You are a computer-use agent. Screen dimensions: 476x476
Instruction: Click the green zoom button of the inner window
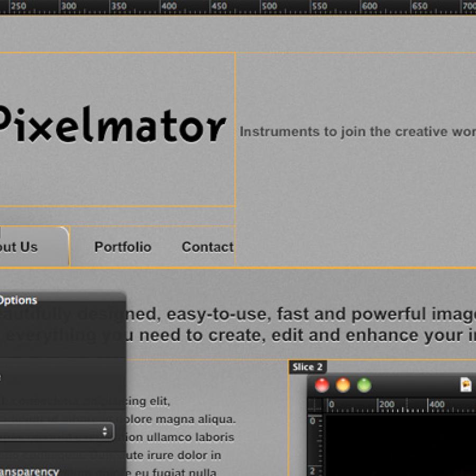[x=364, y=386]
